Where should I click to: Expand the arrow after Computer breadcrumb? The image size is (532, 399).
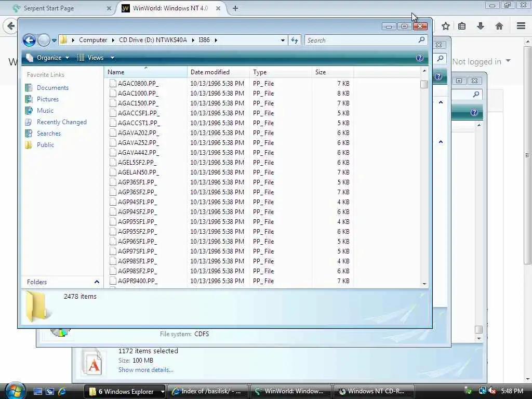113,40
